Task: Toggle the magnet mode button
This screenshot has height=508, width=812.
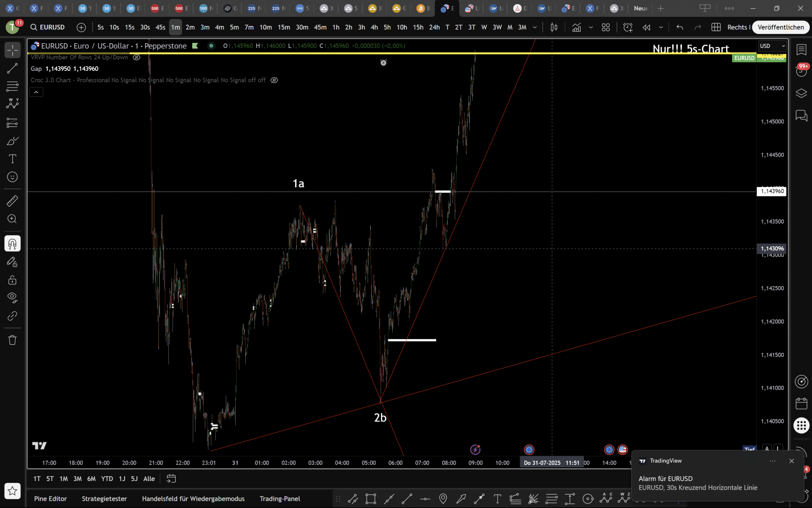Action: click(x=12, y=243)
